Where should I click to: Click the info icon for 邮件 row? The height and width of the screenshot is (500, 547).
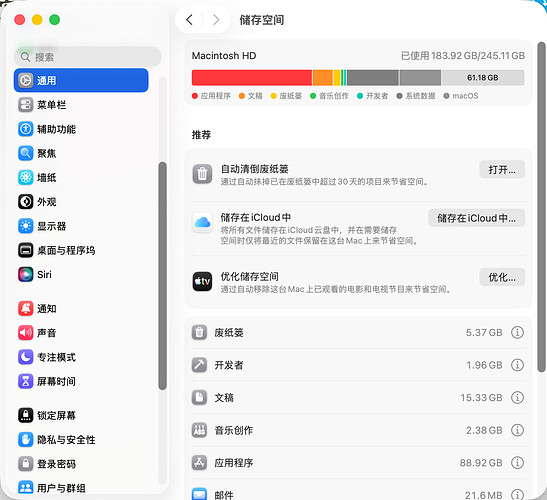coord(517,494)
